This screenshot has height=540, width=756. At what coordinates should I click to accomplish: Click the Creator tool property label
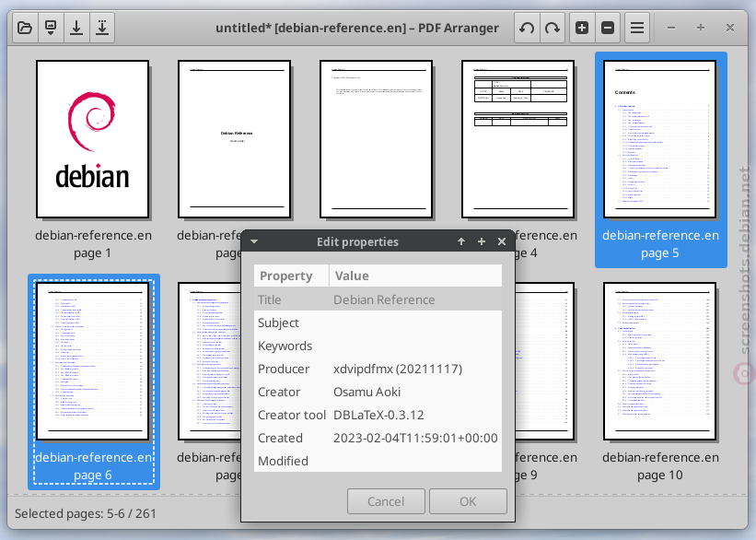click(x=292, y=415)
